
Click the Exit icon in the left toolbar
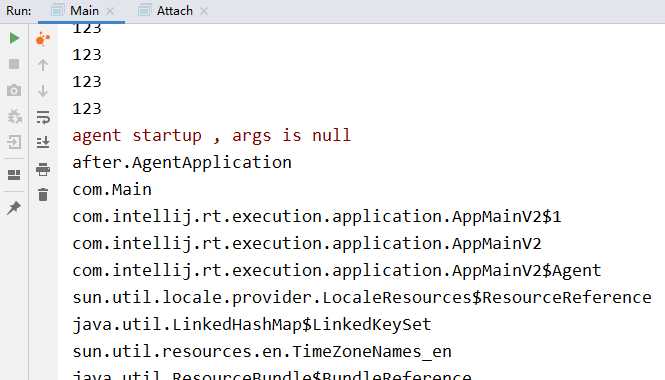[x=14, y=142]
